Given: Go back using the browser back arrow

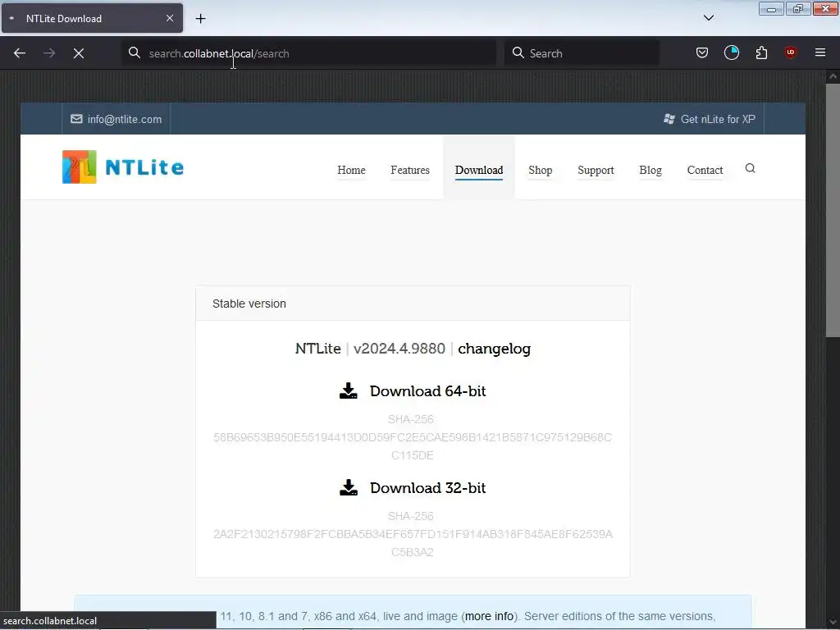Looking at the screenshot, I should 20,53.
